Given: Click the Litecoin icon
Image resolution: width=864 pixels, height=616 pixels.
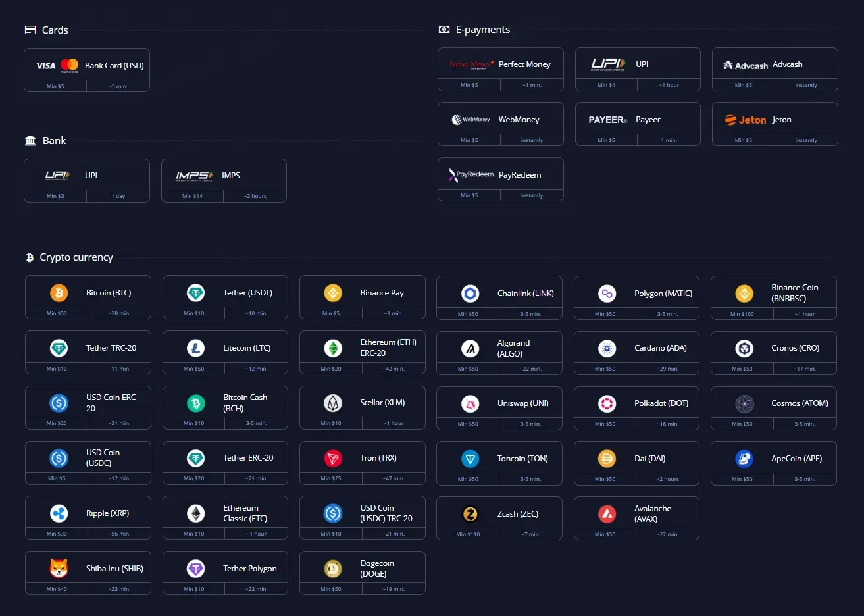Looking at the screenshot, I should [195, 348].
